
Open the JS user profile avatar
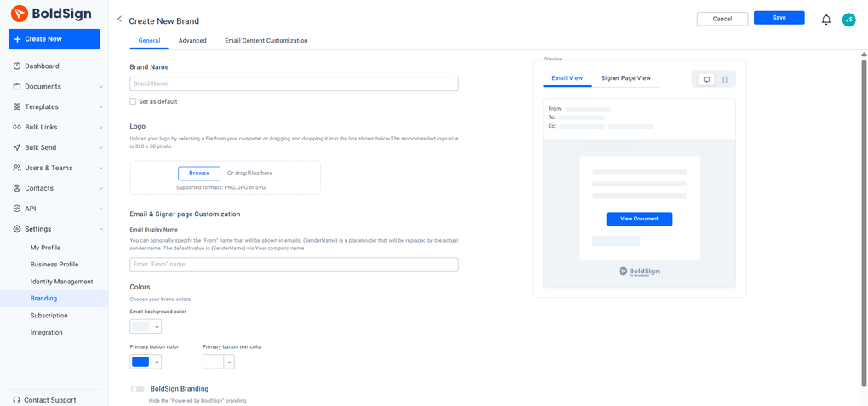coord(848,20)
